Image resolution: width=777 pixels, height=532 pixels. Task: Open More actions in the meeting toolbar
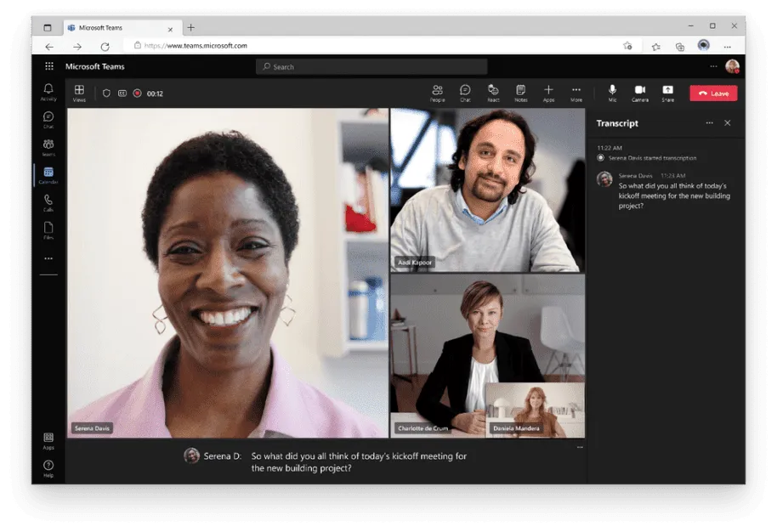(x=576, y=93)
